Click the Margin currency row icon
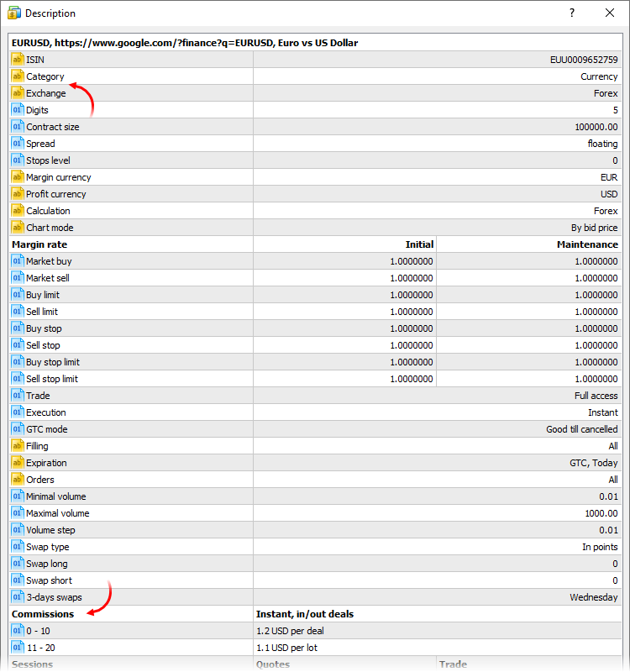Screen dimensions: 630x672 tap(18, 177)
